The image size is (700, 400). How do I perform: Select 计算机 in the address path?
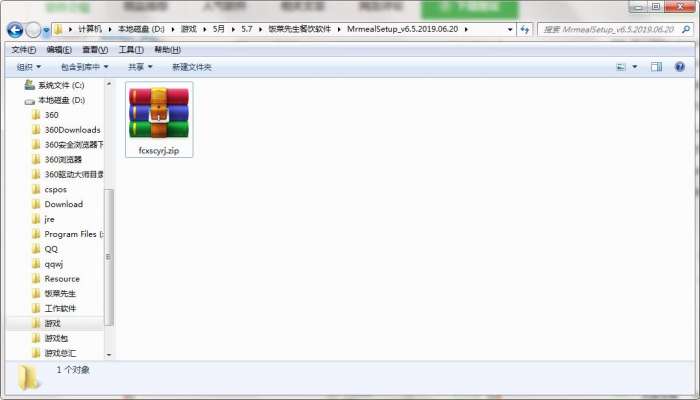[x=90, y=29]
